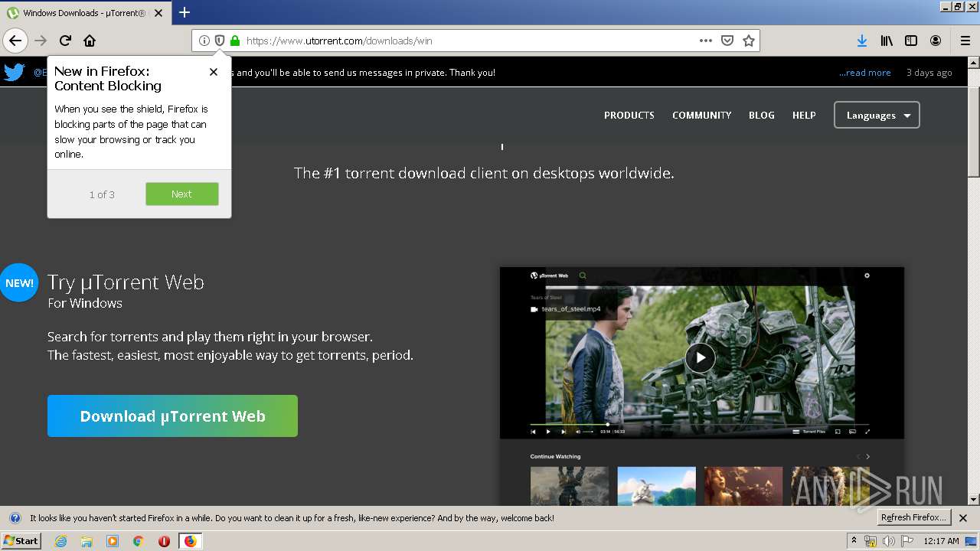Image resolution: width=980 pixels, height=551 pixels.
Task: Dismiss the Content Blocking popup
Action: [214, 72]
